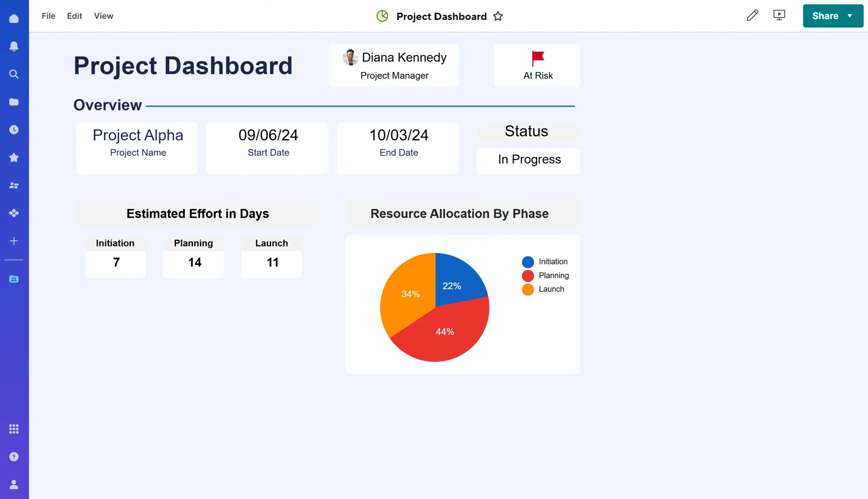
Task: Select the Planning slice of the pie chart
Action: pyautogui.click(x=444, y=331)
